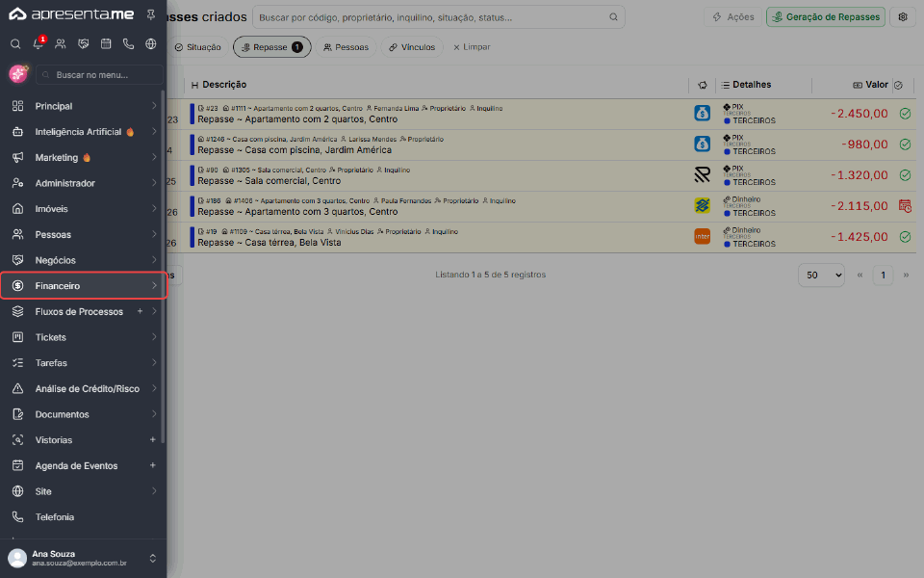Viewport: 924px width, 578px height.
Task: Click the money bag icon in the -980,00 row
Action: 702,144
